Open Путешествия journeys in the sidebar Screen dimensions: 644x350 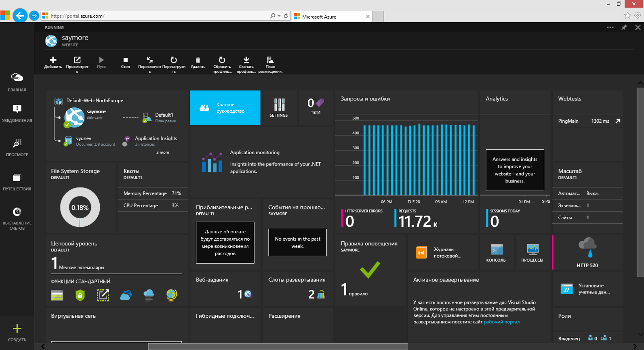tap(17, 182)
